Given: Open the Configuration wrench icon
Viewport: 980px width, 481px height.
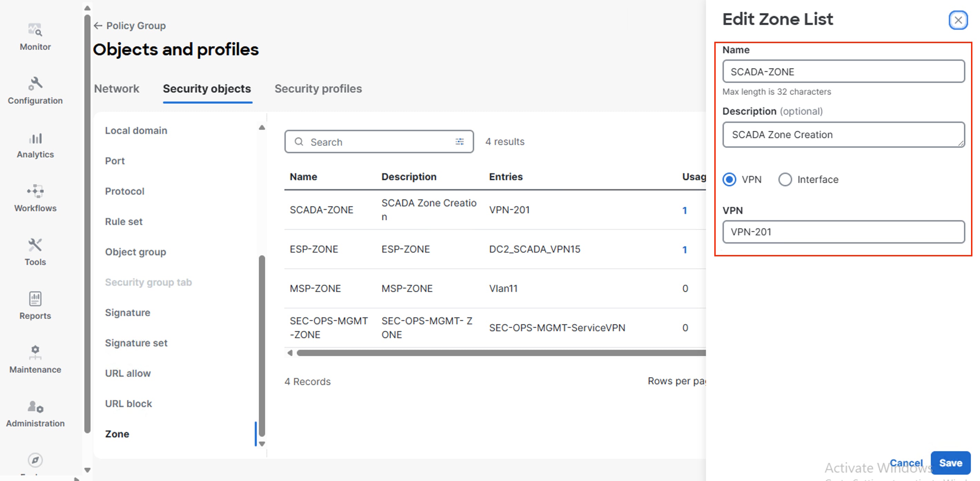Looking at the screenshot, I should pyautogui.click(x=35, y=84).
